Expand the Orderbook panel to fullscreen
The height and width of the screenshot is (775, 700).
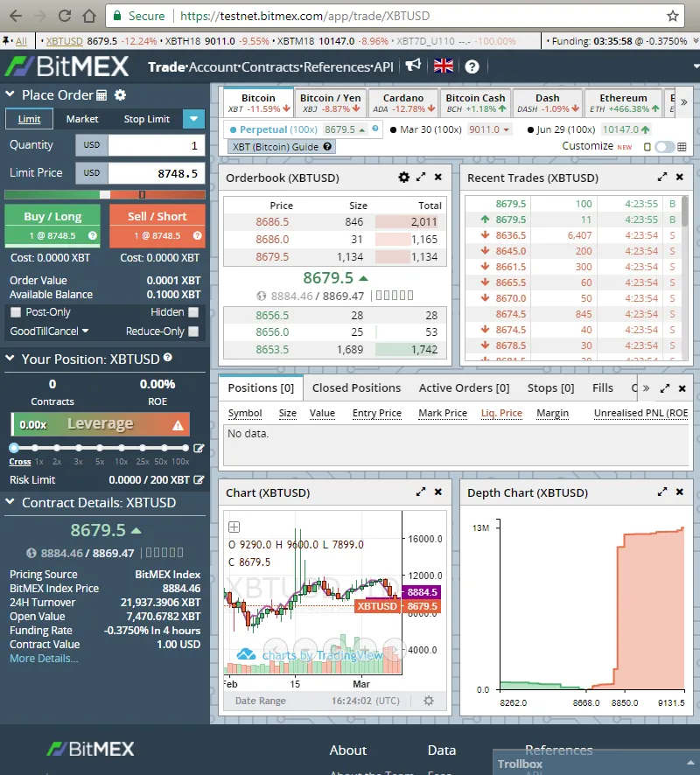421,177
